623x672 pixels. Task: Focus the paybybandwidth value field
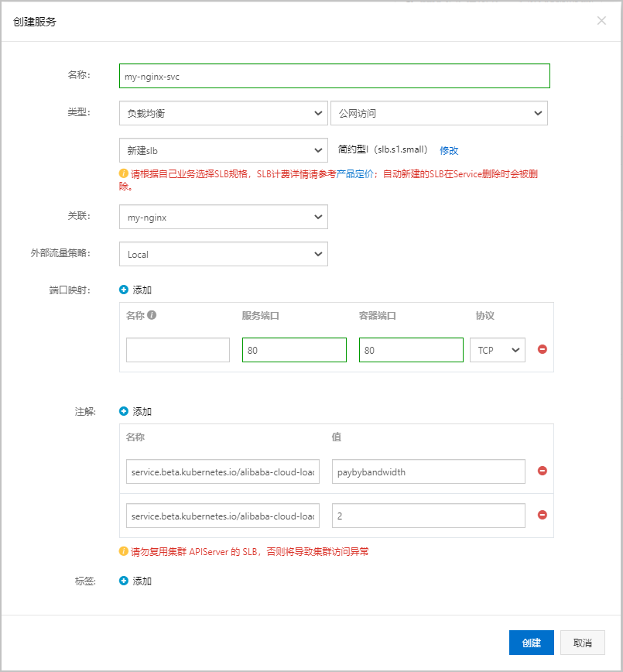pos(429,471)
